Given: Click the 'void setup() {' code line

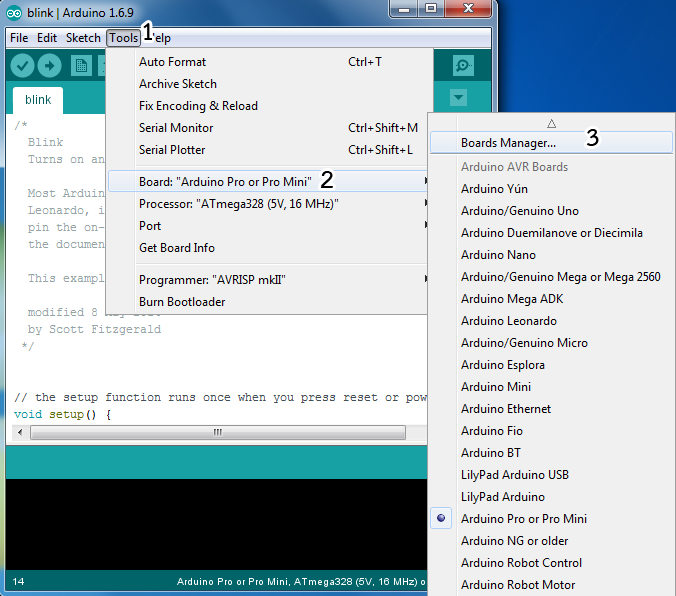Looking at the screenshot, I should click(63, 414).
